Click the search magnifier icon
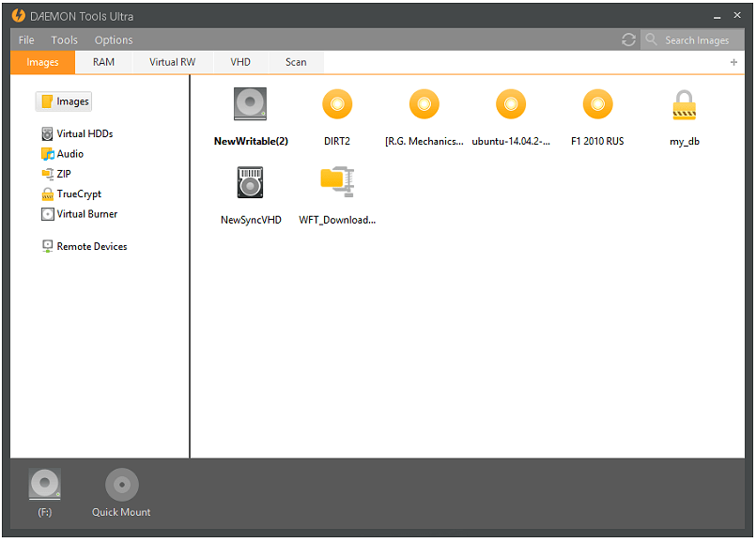This screenshot has width=756, height=542. (x=651, y=39)
